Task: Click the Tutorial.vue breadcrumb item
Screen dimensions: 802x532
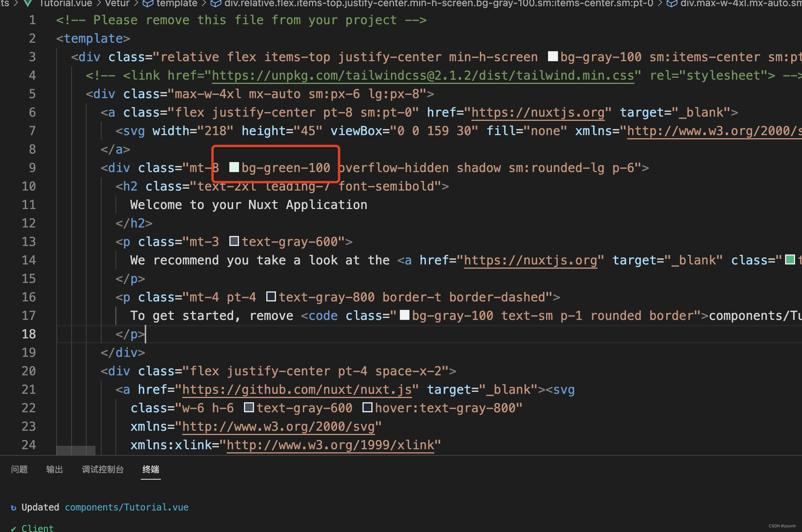Action: point(66,4)
